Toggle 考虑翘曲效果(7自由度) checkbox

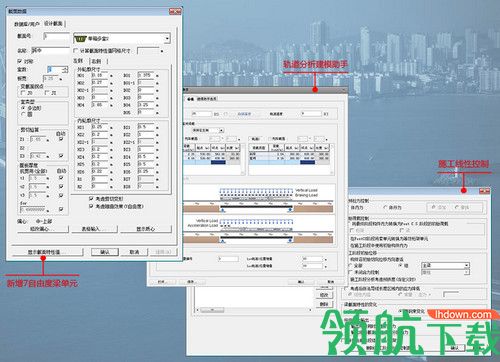pyautogui.click(x=91, y=206)
